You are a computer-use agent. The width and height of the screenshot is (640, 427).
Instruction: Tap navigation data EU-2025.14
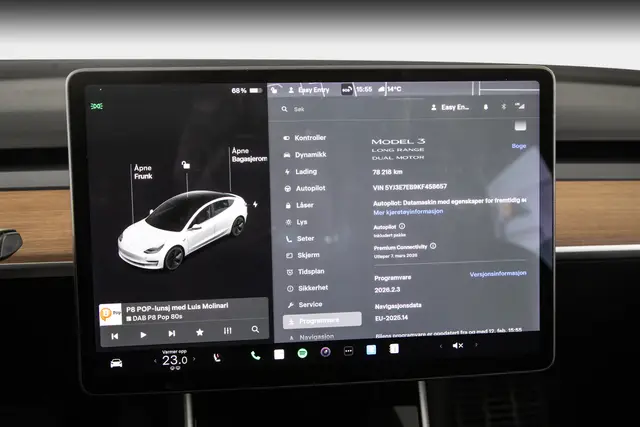tap(391, 318)
